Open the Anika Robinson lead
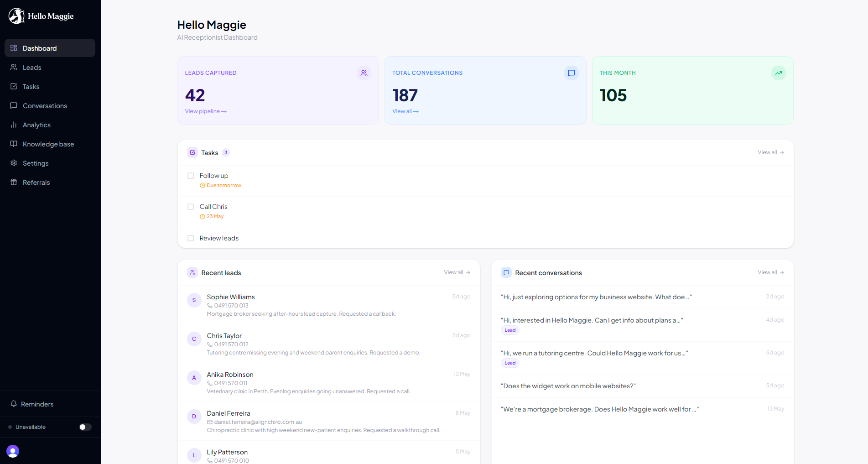Image resolution: width=868 pixels, height=464 pixels. tap(329, 382)
